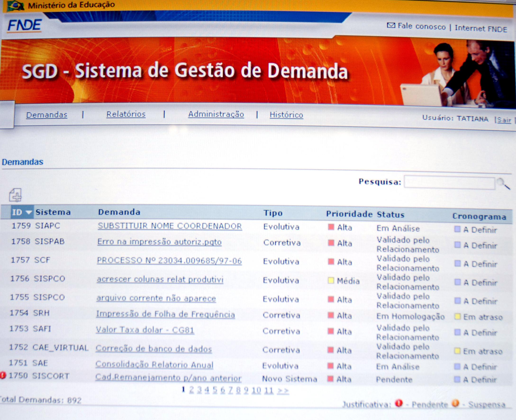Open demand acrescer colunas relat produtivi

[160, 279]
